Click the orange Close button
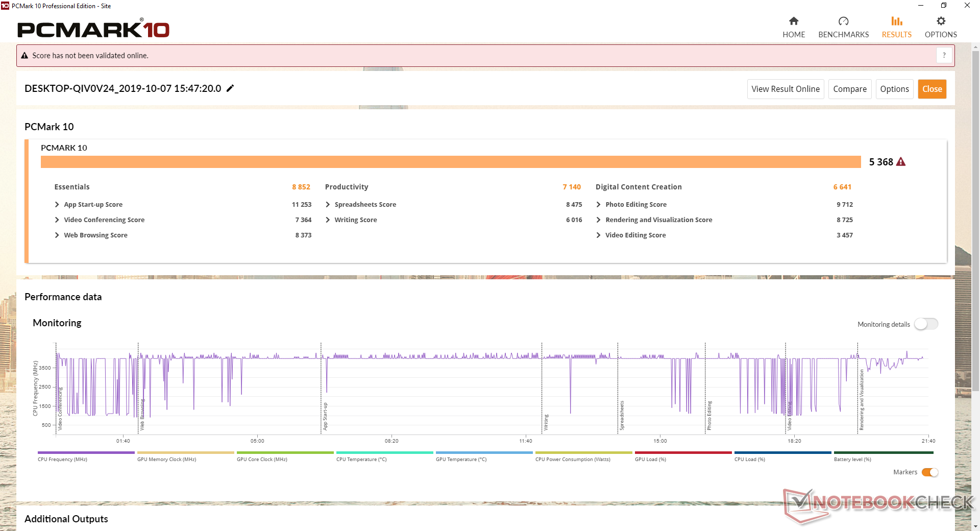 coord(932,89)
